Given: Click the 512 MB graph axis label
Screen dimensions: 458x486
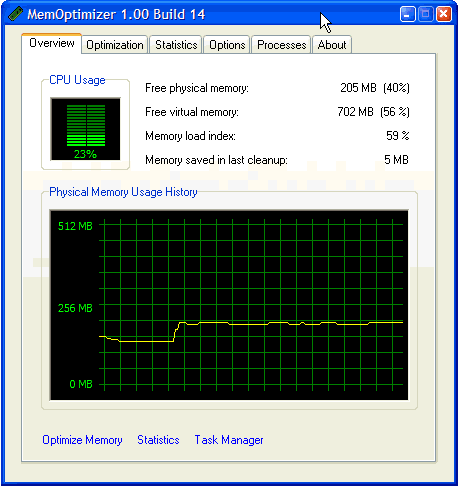Looking at the screenshot, I should click(75, 226).
